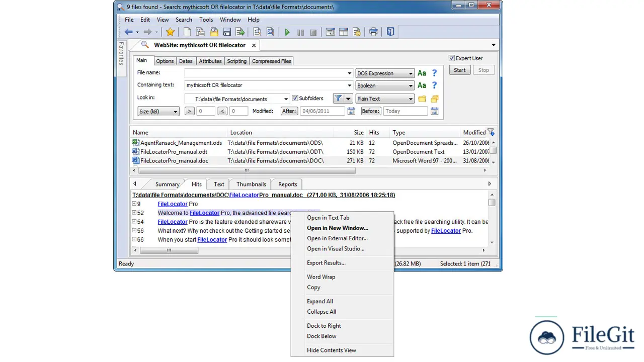Click the hits pane horizontal scrollbar
The width and height of the screenshot is (644, 362).
169,250
